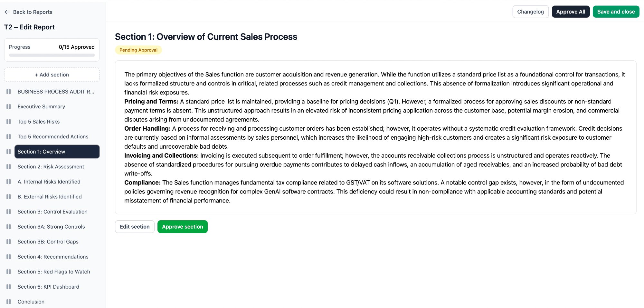Click Edit section below the overview text
644x308 pixels.
coord(135,226)
